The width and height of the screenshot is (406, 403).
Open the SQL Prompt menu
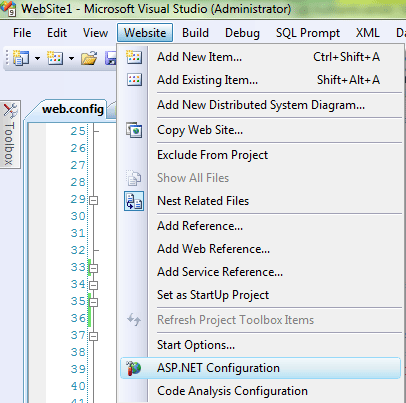pos(308,33)
